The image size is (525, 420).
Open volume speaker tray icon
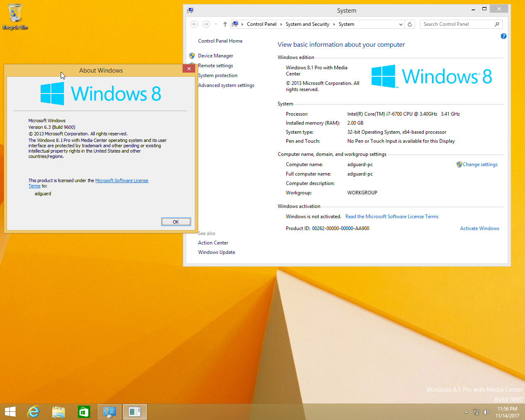[486, 412]
